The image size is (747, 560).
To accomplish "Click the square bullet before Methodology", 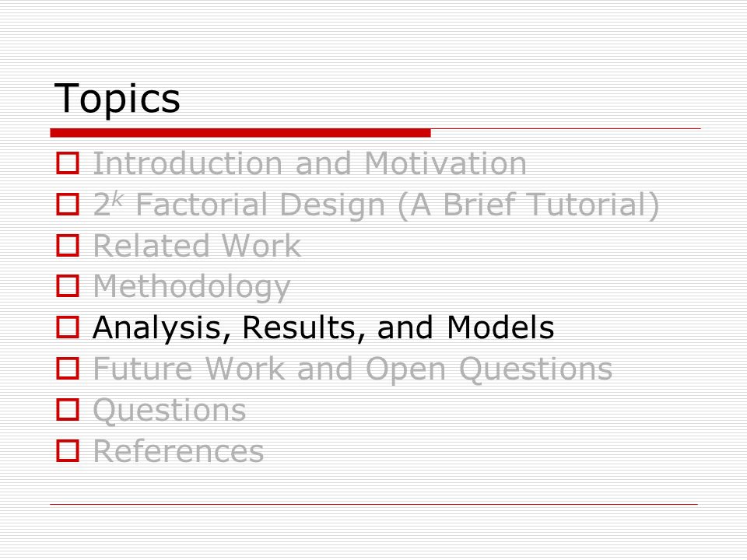I will tap(68, 285).
